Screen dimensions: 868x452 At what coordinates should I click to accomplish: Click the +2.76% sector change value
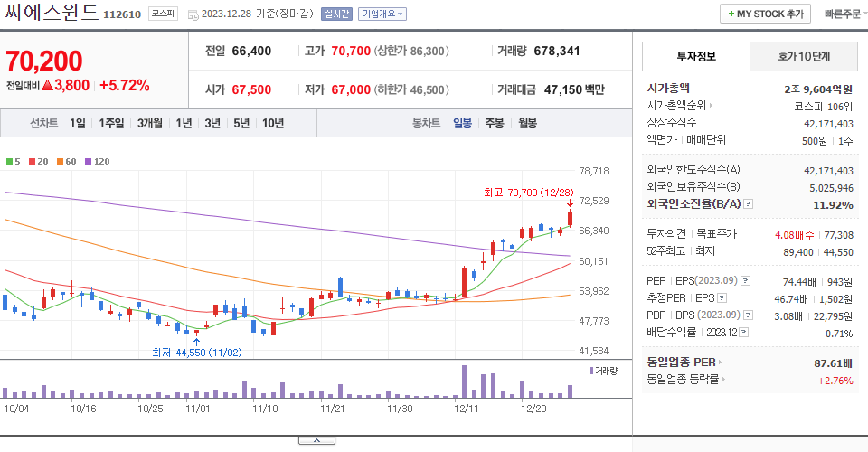(x=835, y=381)
